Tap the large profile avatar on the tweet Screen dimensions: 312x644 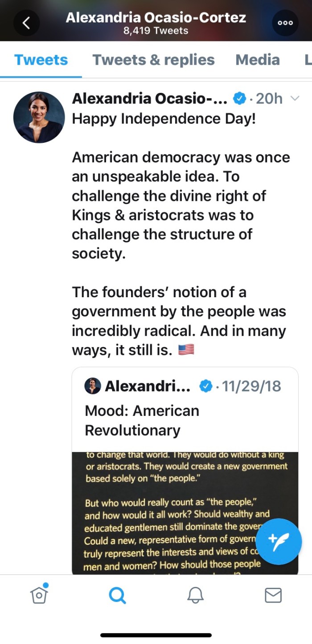pos(39,117)
